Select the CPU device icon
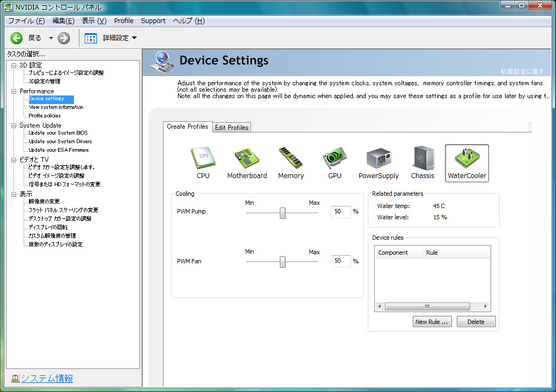556x392 pixels. click(x=203, y=163)
